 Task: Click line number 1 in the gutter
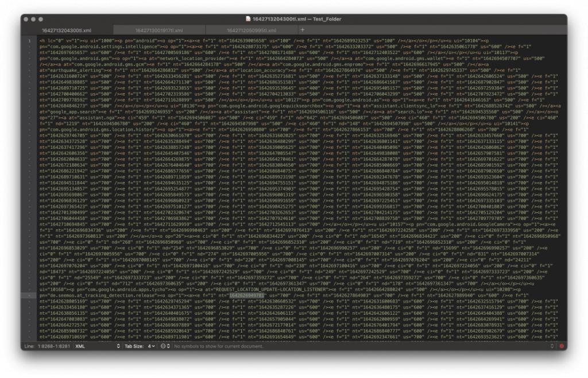click(x=29, y=41)
